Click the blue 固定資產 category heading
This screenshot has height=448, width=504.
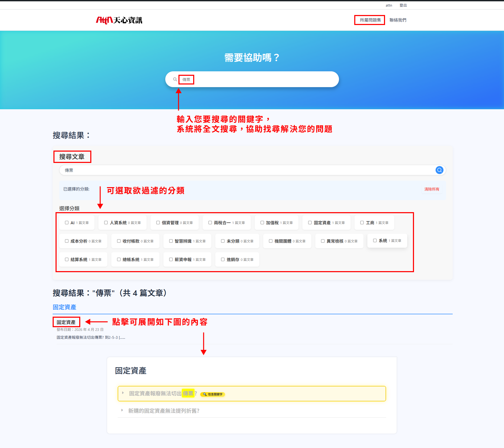click(x=64, y=307)
